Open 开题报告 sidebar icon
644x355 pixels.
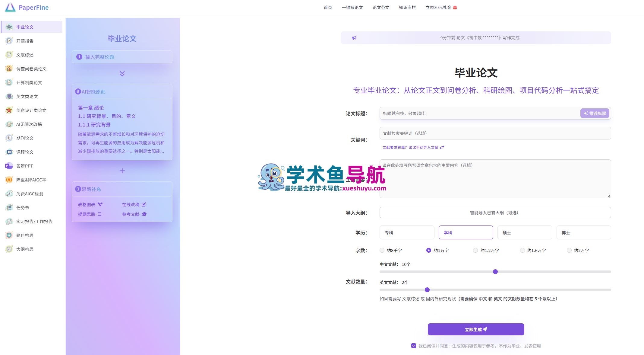point(9,41)
